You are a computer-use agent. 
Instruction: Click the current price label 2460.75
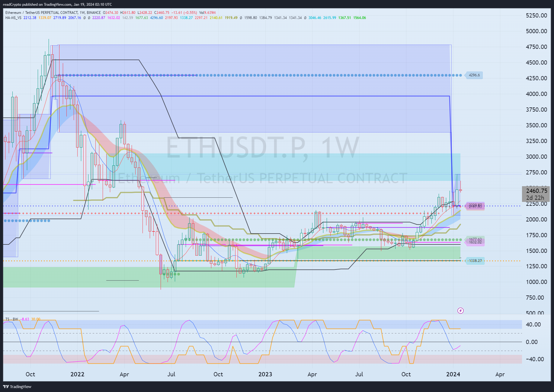(x=536, y=191)
